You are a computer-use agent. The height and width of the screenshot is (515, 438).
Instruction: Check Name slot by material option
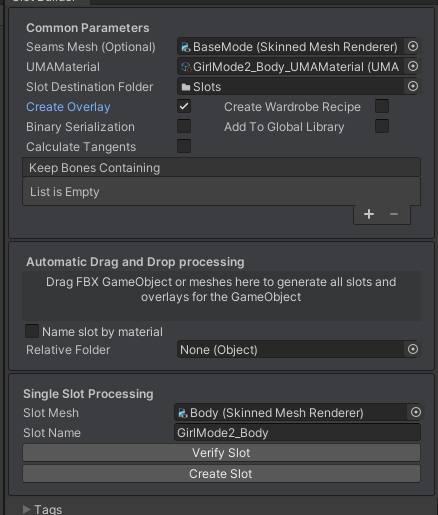click(x=32, y=331)
